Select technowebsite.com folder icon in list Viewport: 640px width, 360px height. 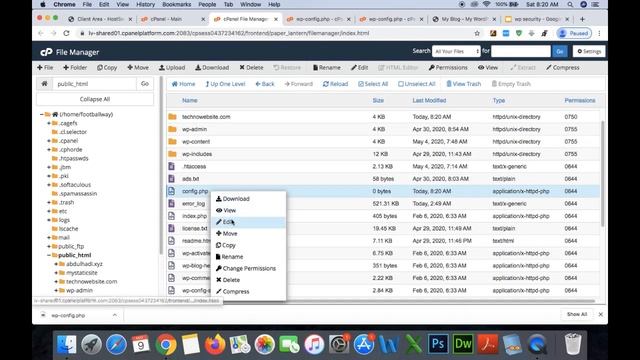(172, 117)
